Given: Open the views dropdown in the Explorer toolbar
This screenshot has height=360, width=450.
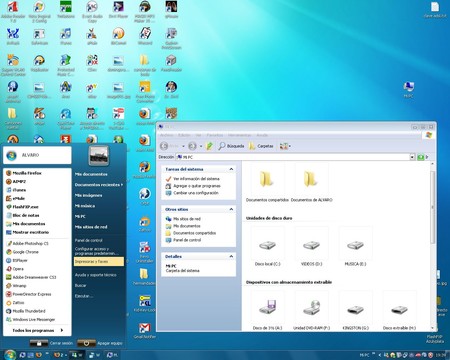Looking at the screenshot, I should pos(285,146).
